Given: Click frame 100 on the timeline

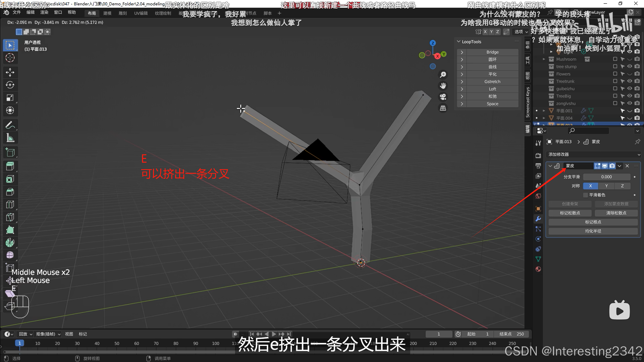Looking at the screenshot, I should click(x=215, y=343).
